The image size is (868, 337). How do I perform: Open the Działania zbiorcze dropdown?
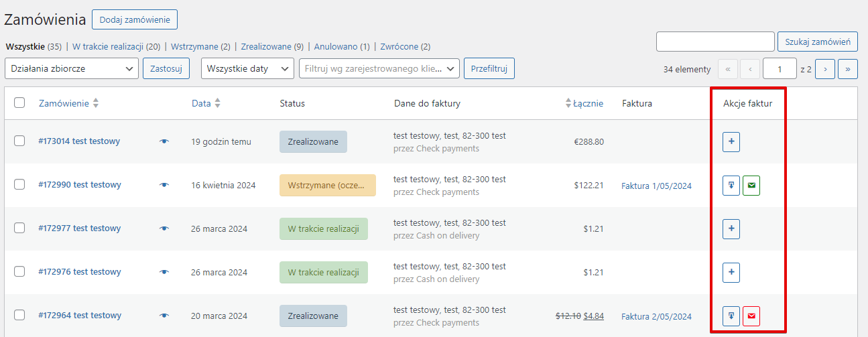[x=71, y=68]
